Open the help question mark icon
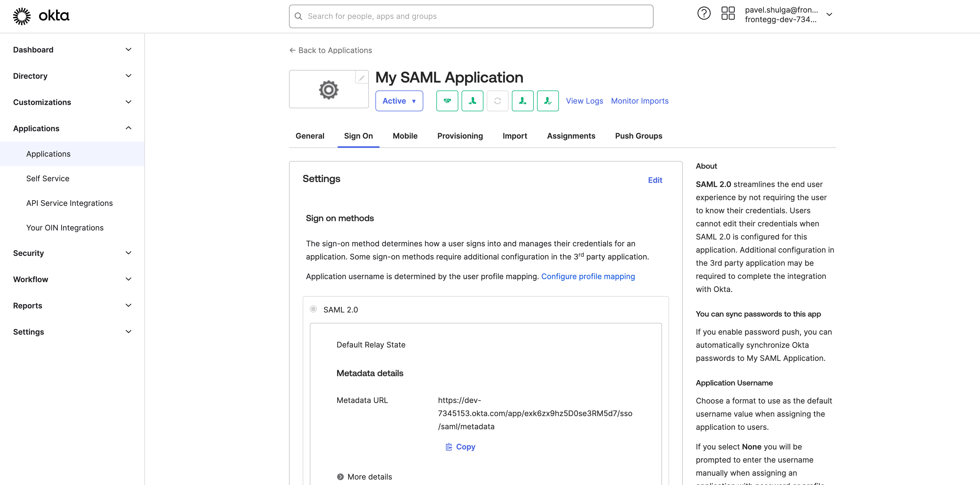 (x=704, y=14)
